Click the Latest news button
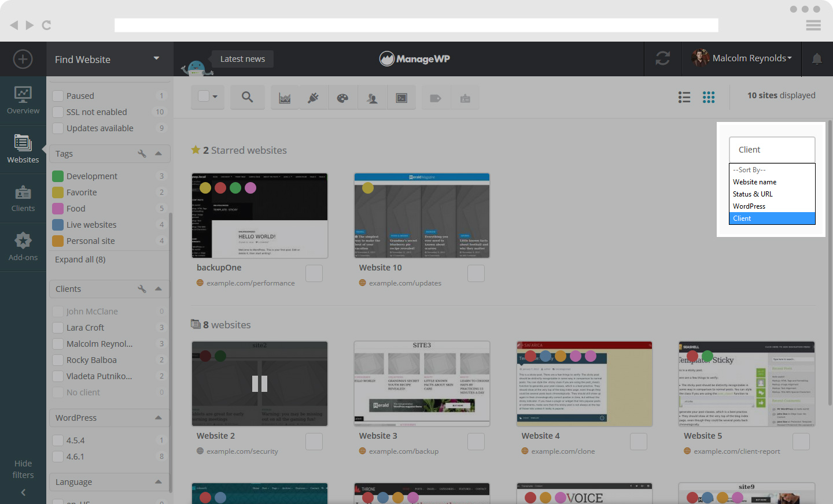Viewport: 833px width, 504px height. [242, 59]
